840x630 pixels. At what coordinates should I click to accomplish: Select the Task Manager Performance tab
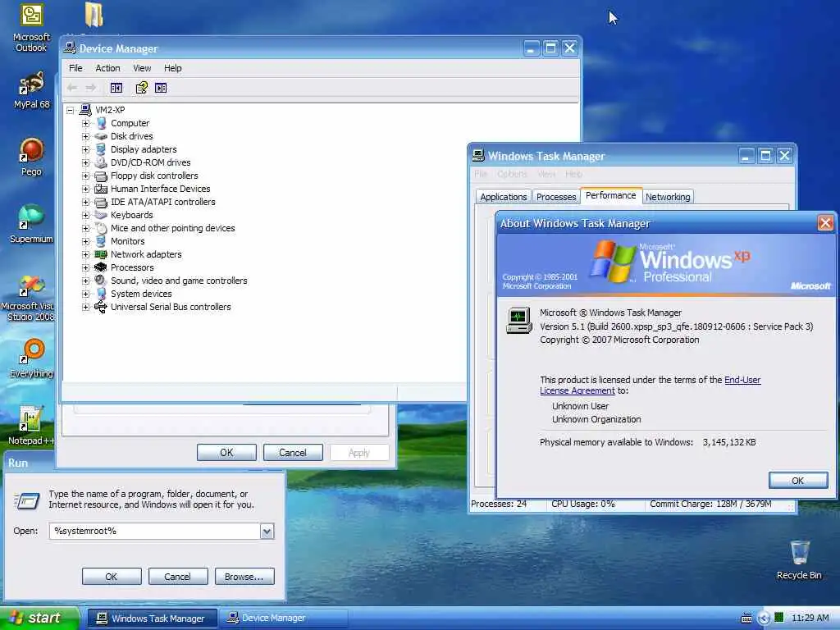(x=610, y=195)
